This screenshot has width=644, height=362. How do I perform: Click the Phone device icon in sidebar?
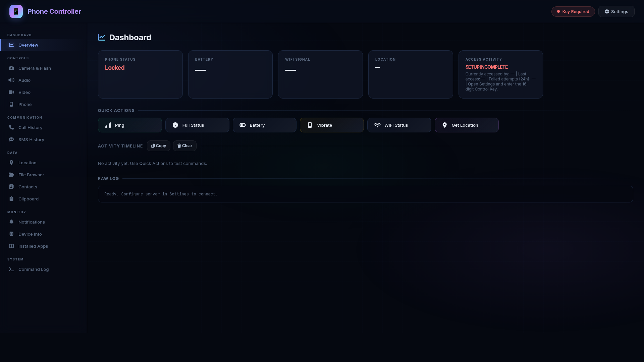point(11,104)
